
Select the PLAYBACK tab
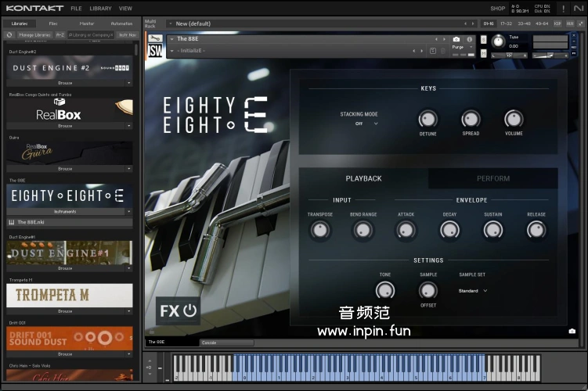tap(363, 178)
